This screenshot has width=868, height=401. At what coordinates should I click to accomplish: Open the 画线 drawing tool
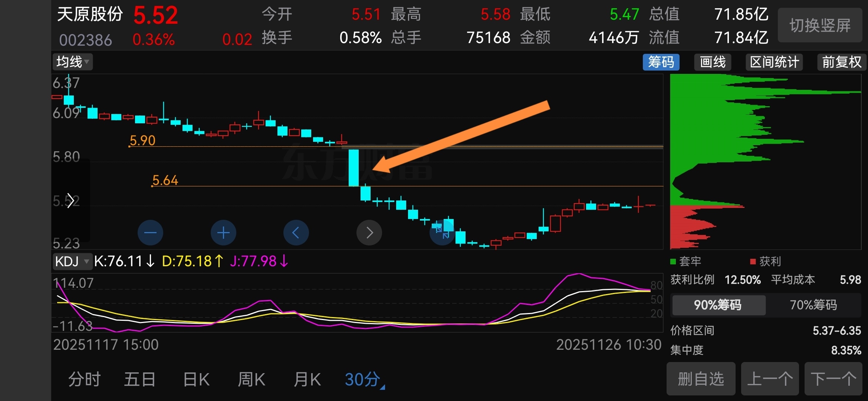click(713, 62)
